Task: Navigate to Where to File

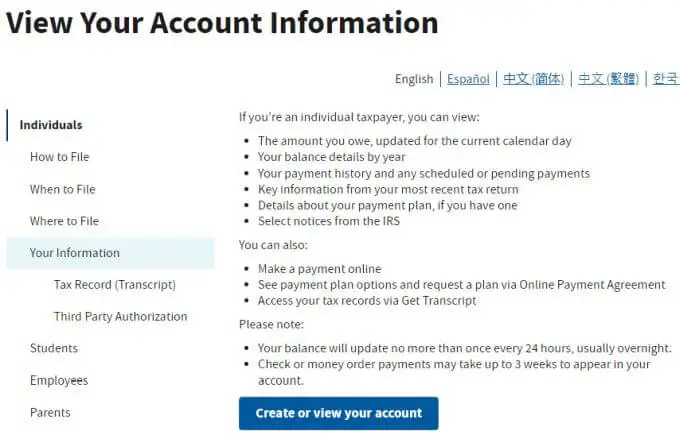Action: click(x=64, y=221)
